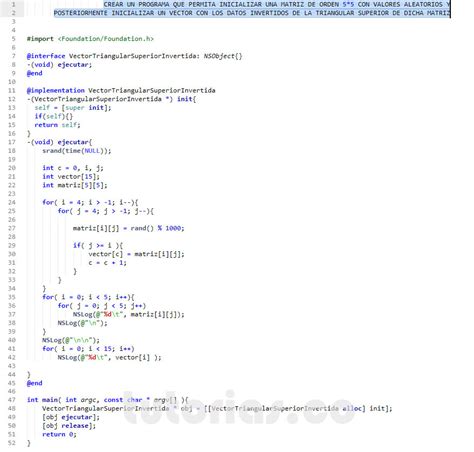Click the '-(VectorTriangularSuperiorInvertida *) init{' line

point(112,99)
